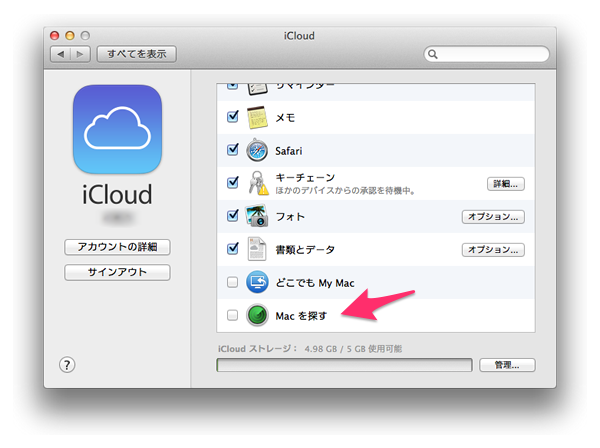The height and width of the screenshot is (448, 600).
Task: Uncheck the キーチェーン checkbox
Action: click(x=233, y=182)
